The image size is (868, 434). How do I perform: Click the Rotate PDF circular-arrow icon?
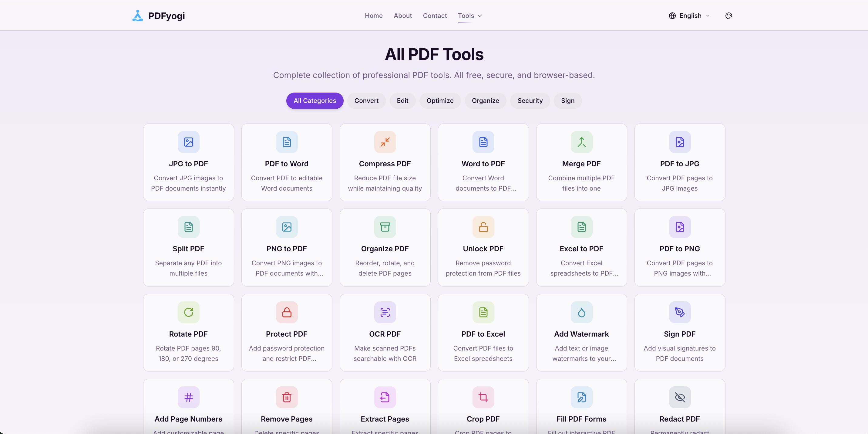188,312
